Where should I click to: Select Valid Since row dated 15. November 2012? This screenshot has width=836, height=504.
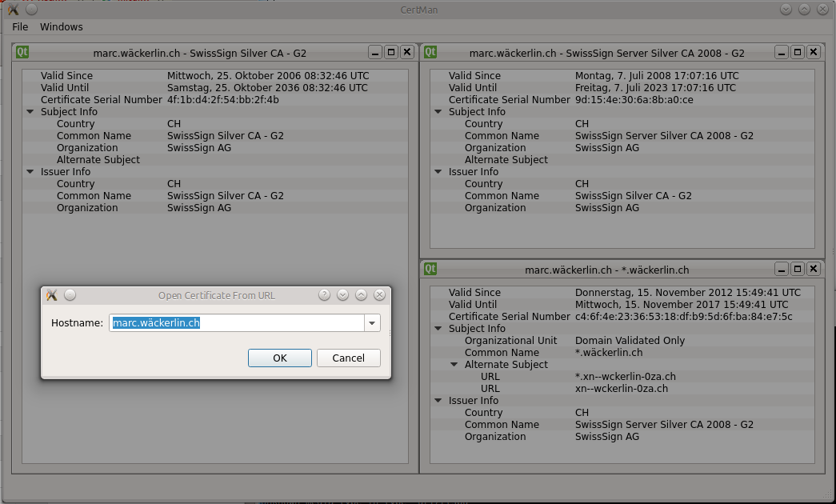(622, 292)
